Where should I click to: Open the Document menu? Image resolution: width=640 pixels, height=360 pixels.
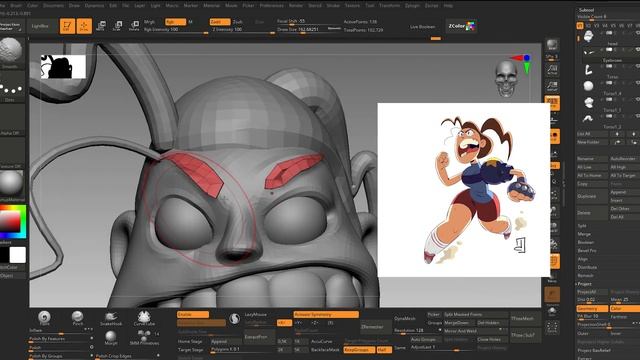pyautogui.click(x=53, y=5)
